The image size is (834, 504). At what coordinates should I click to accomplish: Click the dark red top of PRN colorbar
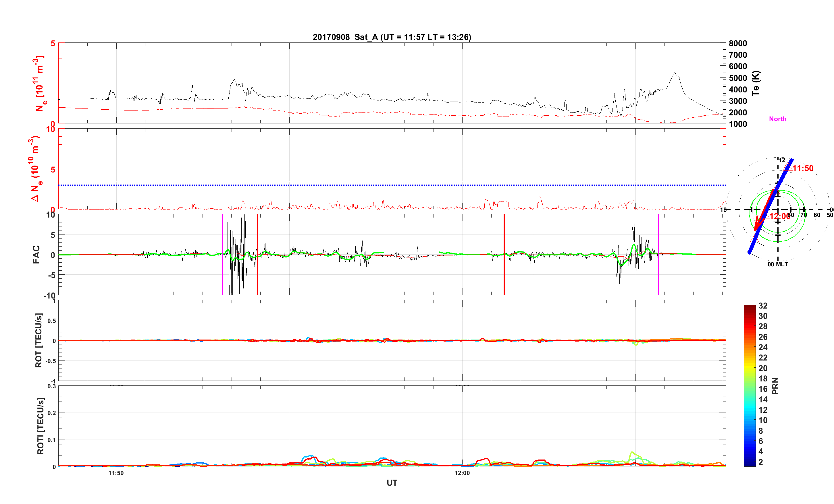pyautogui.click(x=749, y=307)
